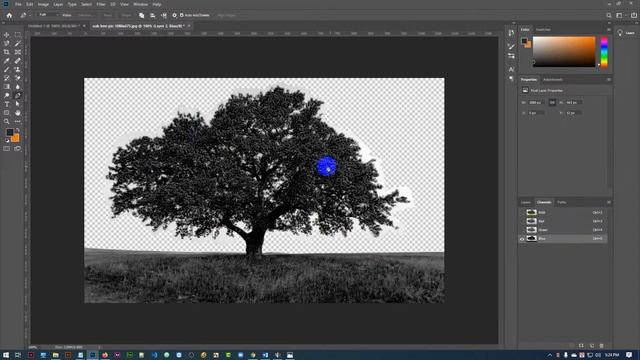Image resolution: width=640 pixels, height=360 pixels.
Task: Select the Crop tool
Action: (7, 52)
